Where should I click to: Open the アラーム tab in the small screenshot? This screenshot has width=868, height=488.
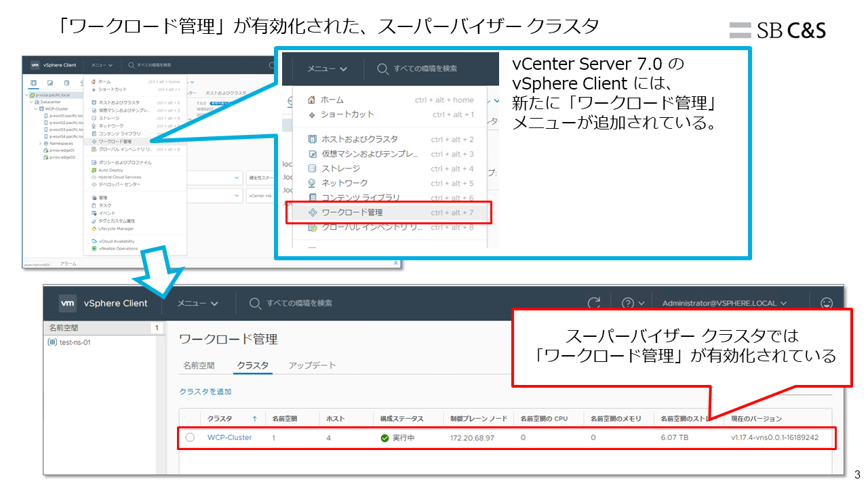point(68,264)
